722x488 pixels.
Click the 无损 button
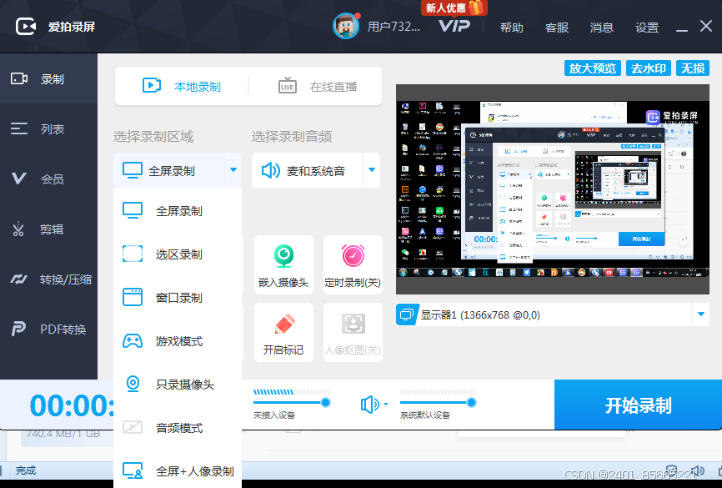click(x=693, y=68)
